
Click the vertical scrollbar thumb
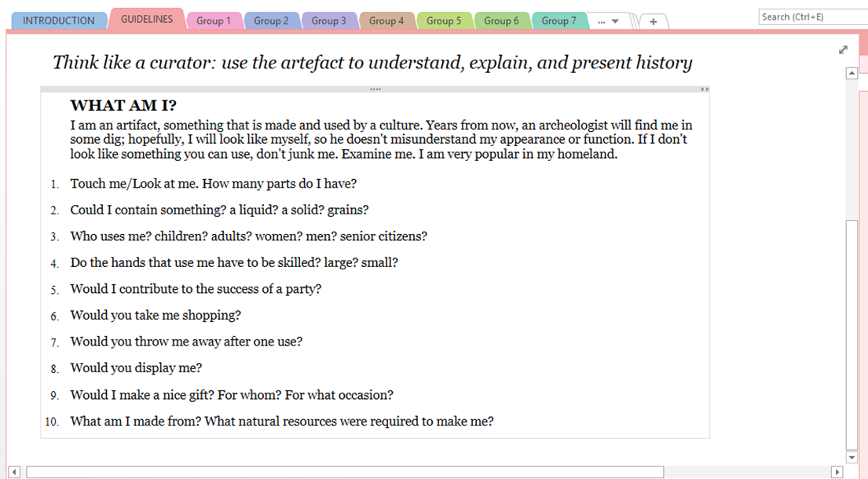click(x=852, y=334)
